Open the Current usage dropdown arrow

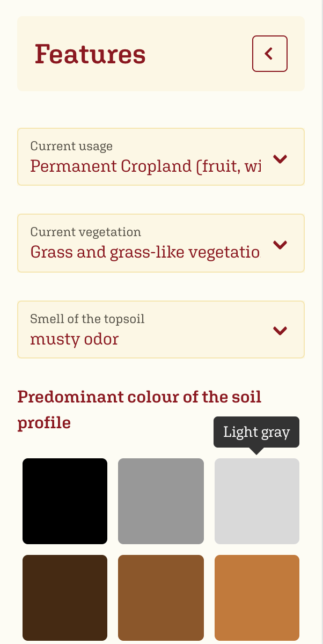280,159
